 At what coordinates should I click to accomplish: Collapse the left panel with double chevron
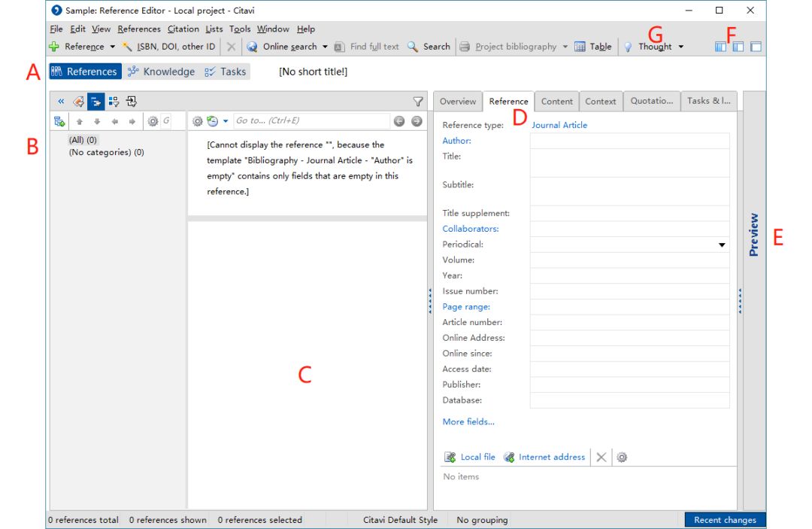coord(61,102)
